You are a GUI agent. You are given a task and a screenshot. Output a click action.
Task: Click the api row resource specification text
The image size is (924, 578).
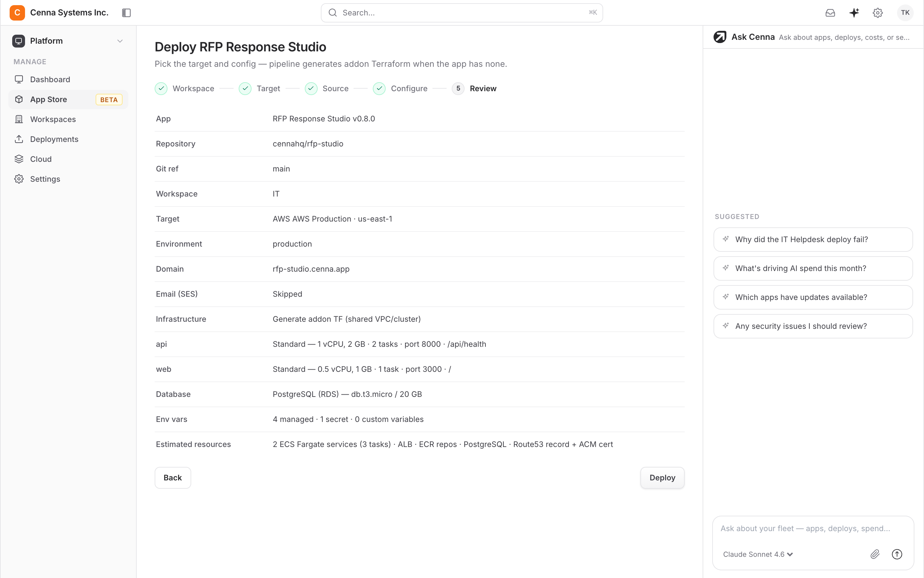(x=379, y=344)
